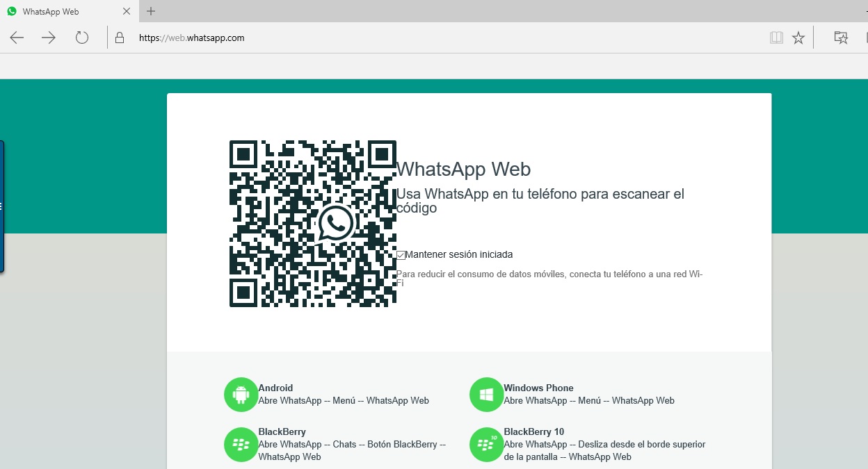The image size is (868, 469).
Task: Click the BlackBerry icon
Action: tap(241, 444)
